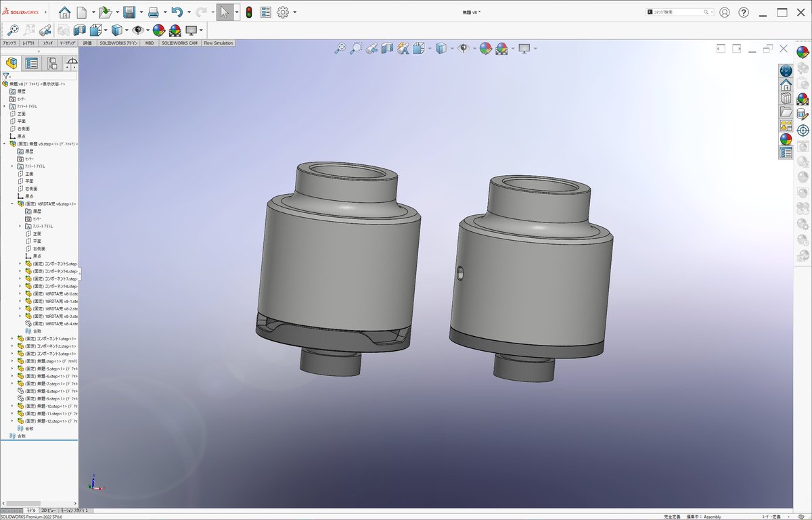Expand the 無題-10.step<1> tree node
The width and height of the screenshot is (812, 520).
coord(12,406)
